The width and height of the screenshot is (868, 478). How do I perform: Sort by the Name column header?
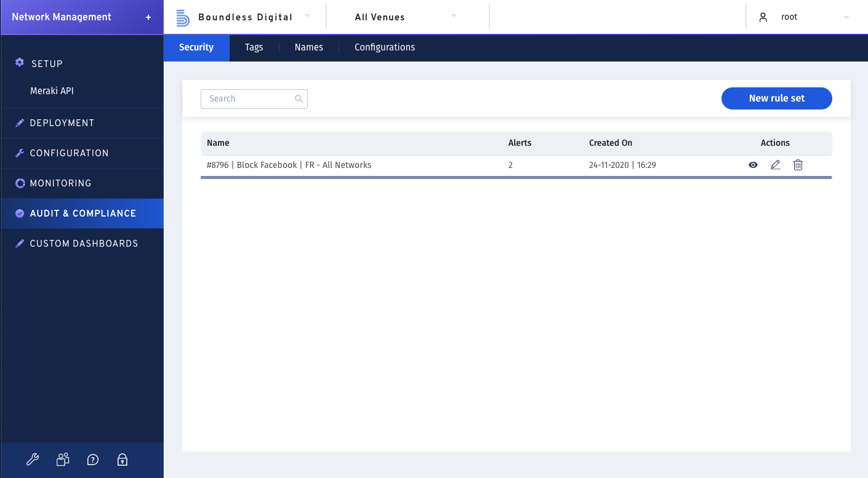218,143
